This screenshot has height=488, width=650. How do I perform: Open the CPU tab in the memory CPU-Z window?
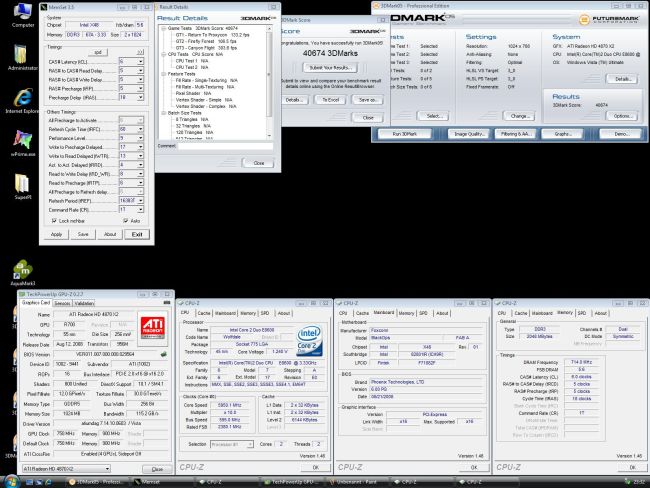[502, 313]
